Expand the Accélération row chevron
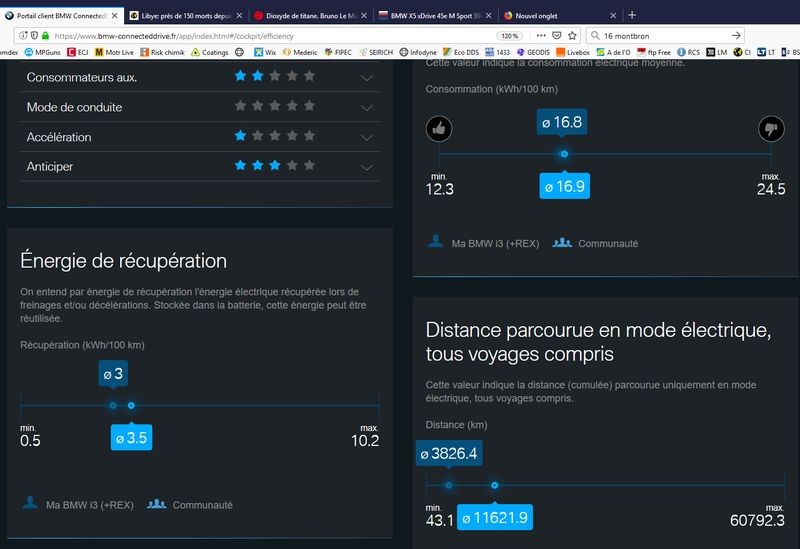Screen dimensions: 800x549 [366, 137]
